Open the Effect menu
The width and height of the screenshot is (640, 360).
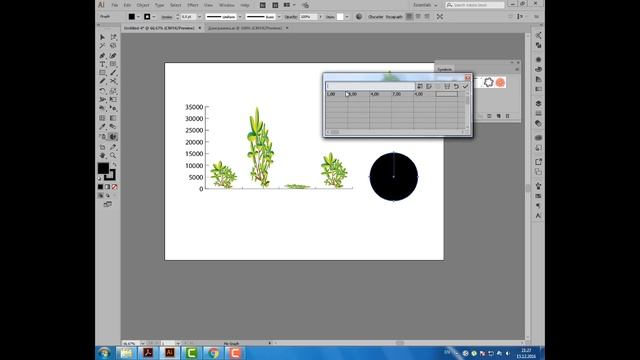point(193,5)
